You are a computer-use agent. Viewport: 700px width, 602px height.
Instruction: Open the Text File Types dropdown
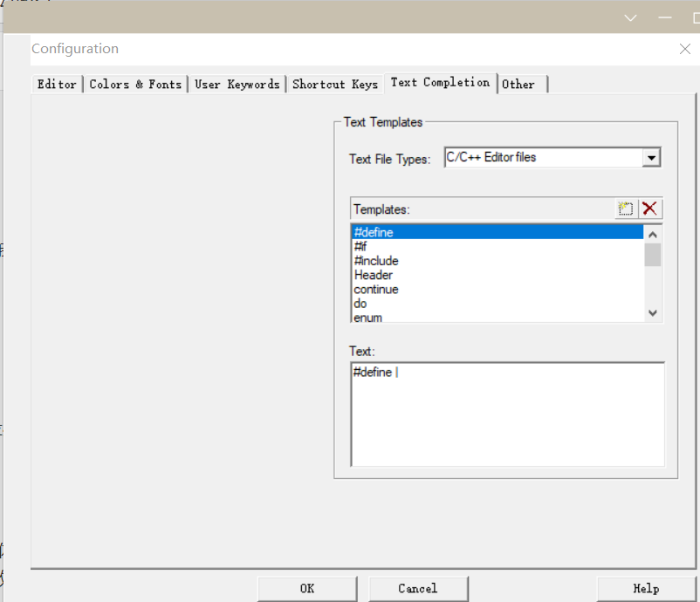[651, 158]
